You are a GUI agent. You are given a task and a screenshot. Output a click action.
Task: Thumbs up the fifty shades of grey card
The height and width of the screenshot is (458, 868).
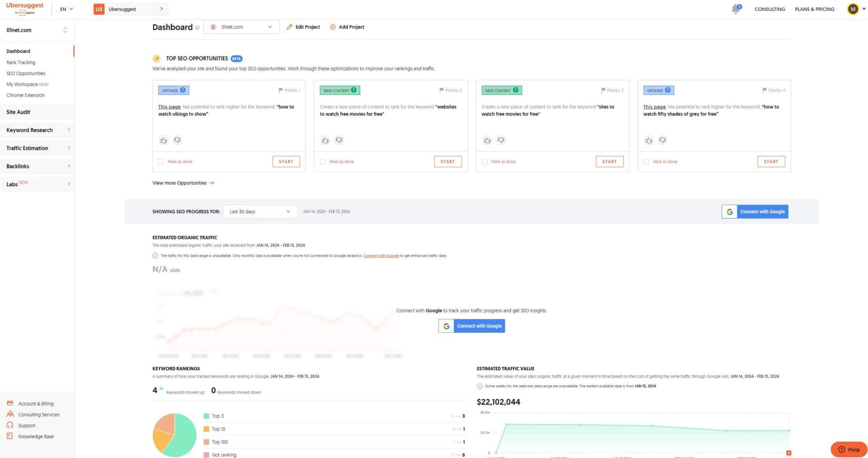[x=649, y=140]
